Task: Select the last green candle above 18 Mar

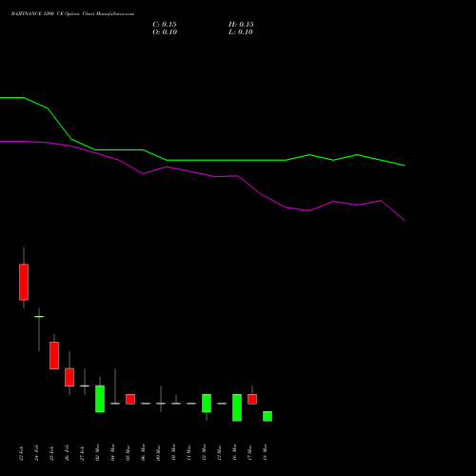Action: click(x=268, y=416)
